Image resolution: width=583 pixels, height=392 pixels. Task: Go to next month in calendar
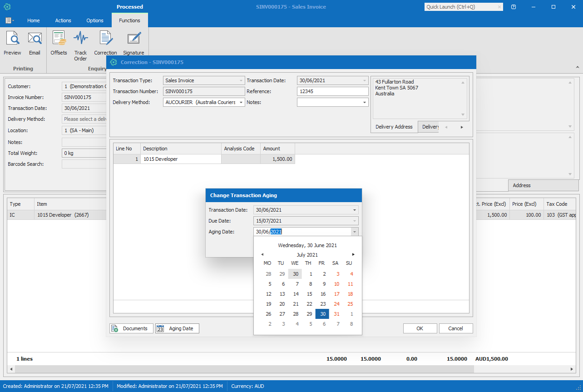point(353,254)
